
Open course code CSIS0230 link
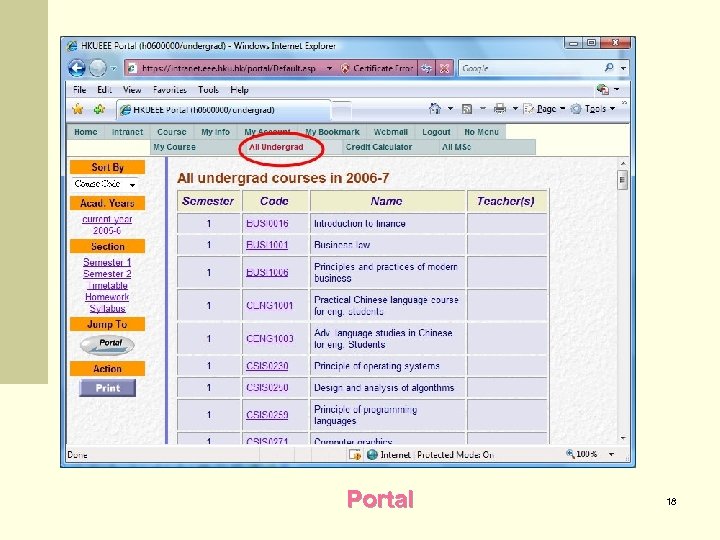(x=267, y=366)
